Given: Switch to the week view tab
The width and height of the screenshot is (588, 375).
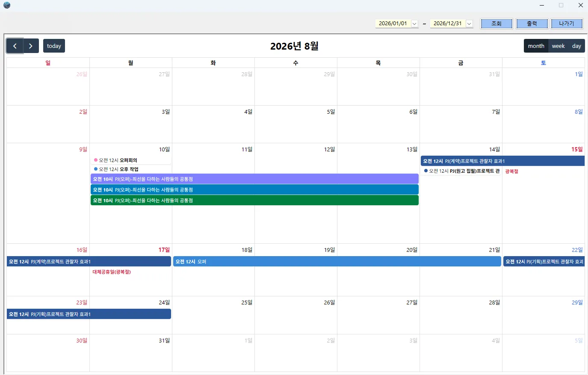Looking at the screenshot, I should click(x=558, y=46).
